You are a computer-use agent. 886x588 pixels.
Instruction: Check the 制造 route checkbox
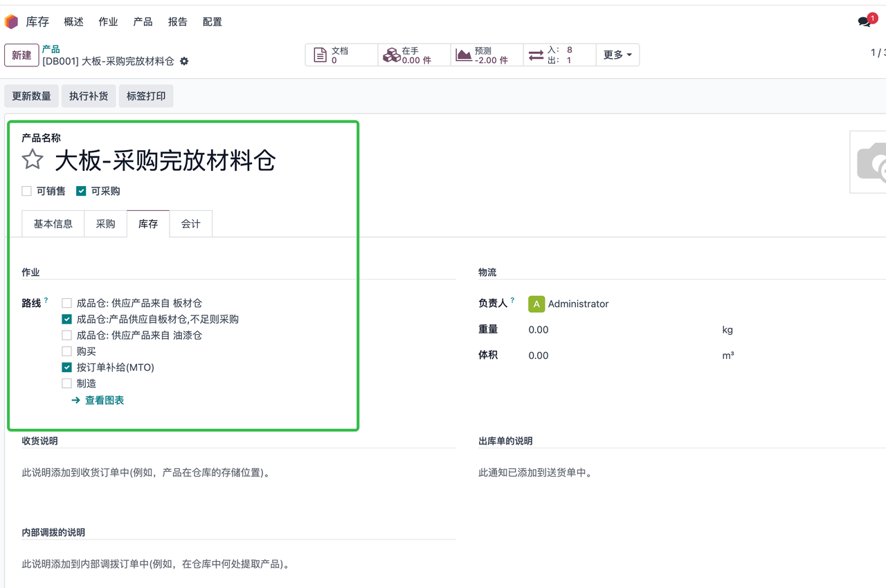point(67,383)
